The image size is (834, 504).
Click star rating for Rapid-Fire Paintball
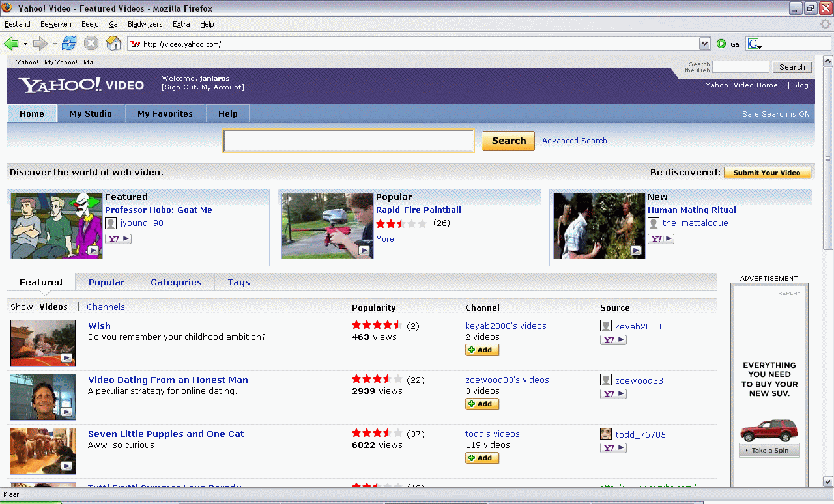pyautogui.click(x=401, y=223)
